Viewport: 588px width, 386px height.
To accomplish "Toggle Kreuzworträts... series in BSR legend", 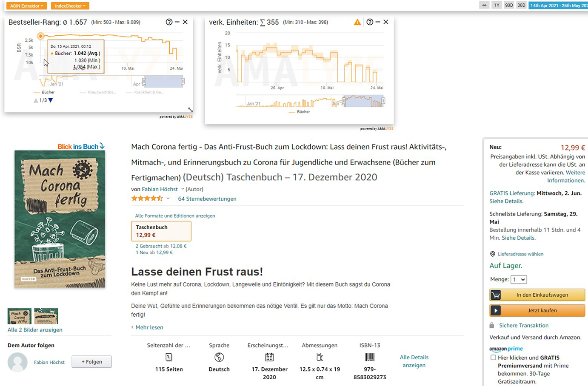I will point(98,92).
